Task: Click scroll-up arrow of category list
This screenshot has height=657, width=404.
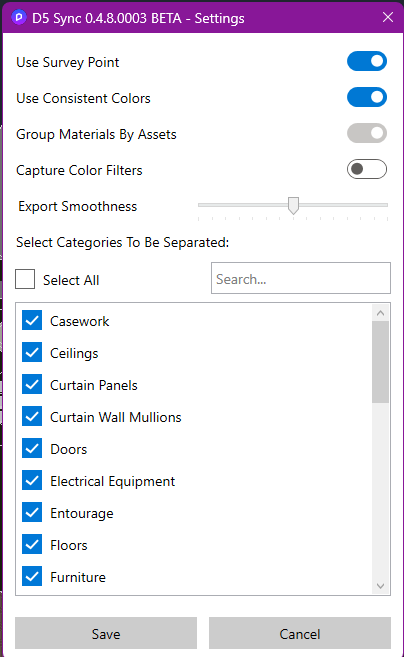Action: pos(381,313)
